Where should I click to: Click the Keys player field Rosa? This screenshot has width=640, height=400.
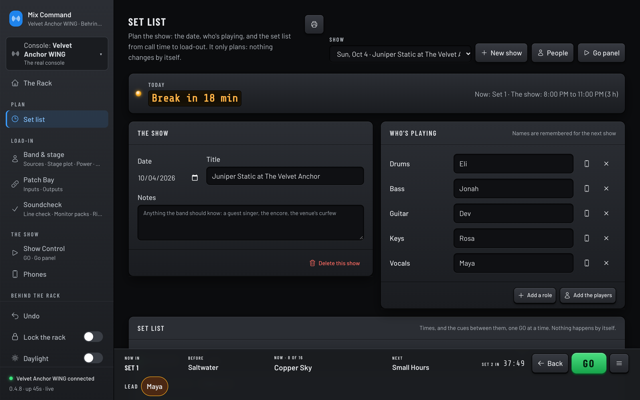tap(513, 238)
